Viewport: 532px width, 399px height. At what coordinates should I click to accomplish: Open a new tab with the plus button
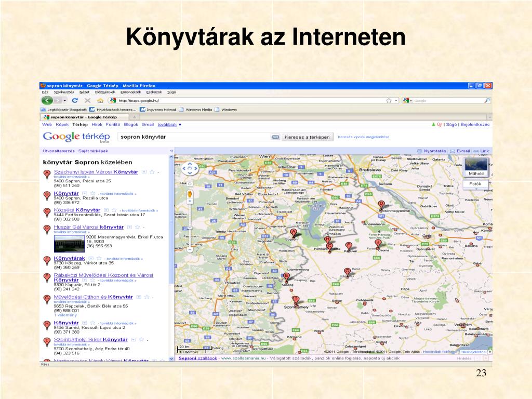pos(135,117)
